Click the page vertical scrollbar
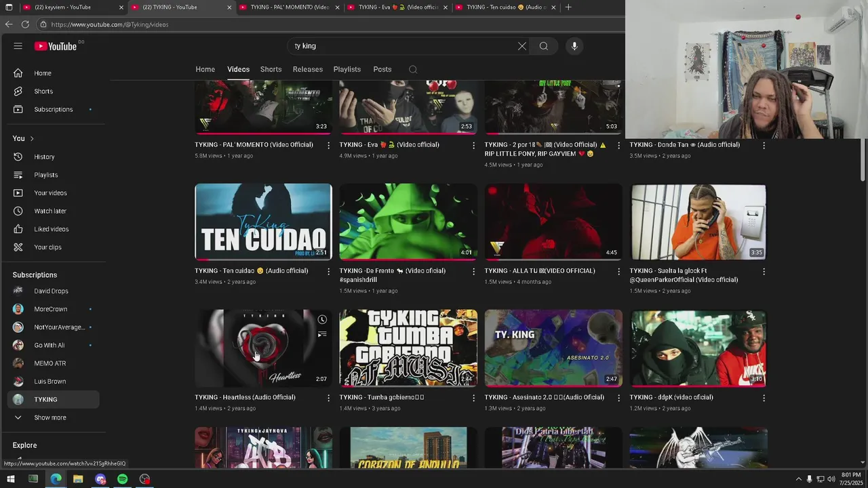Viewport: 868px width, 488px height. click(x=863, y=159)
